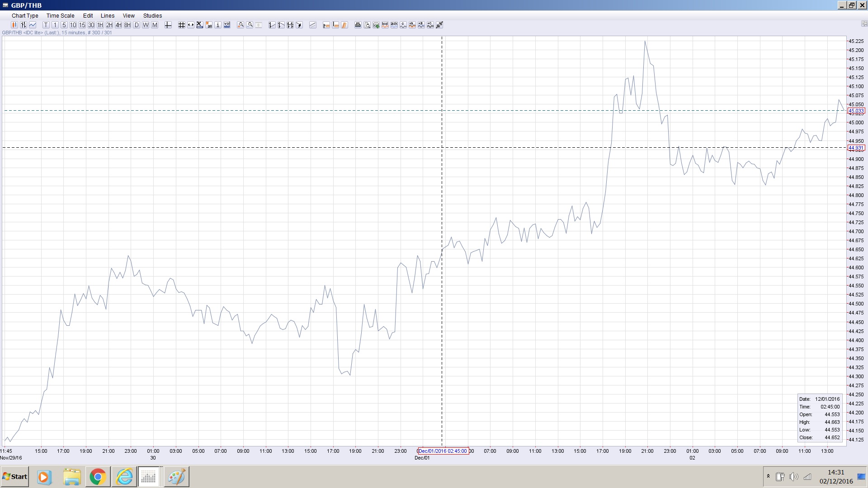Show hidden system tray icons
868x488 pixels.
(x=768, y=476)
